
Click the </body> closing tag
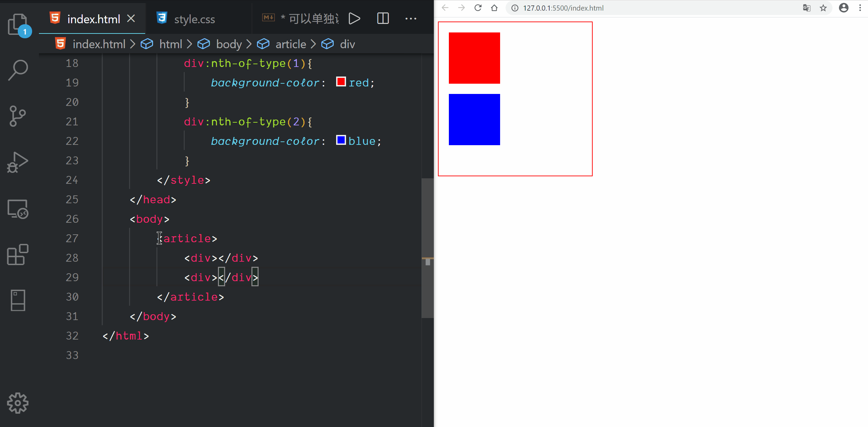tap(153, 316)
